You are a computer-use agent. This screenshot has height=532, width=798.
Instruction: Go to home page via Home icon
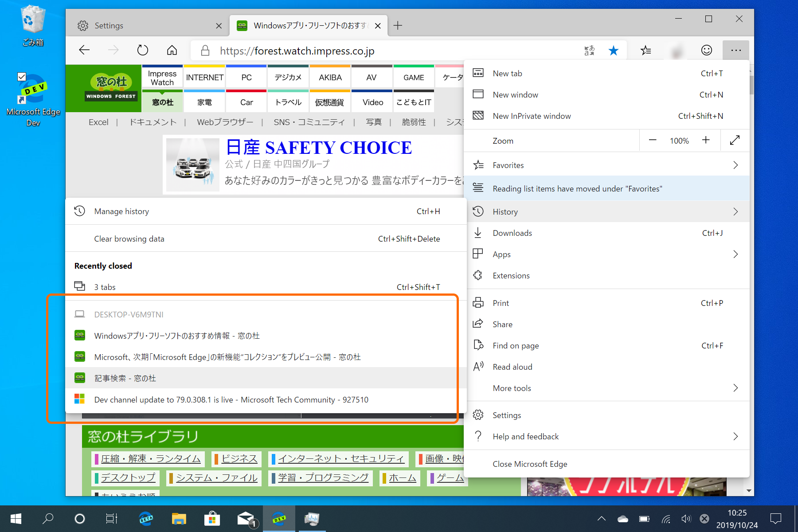click(x=172, y=50)
